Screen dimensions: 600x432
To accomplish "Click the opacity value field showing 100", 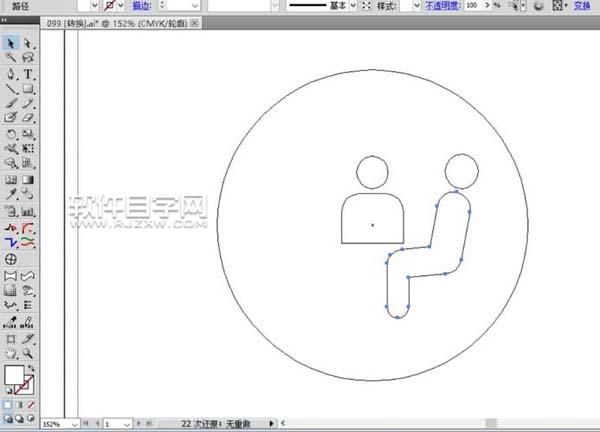I will pyautogui.click(x=474, y=5).
